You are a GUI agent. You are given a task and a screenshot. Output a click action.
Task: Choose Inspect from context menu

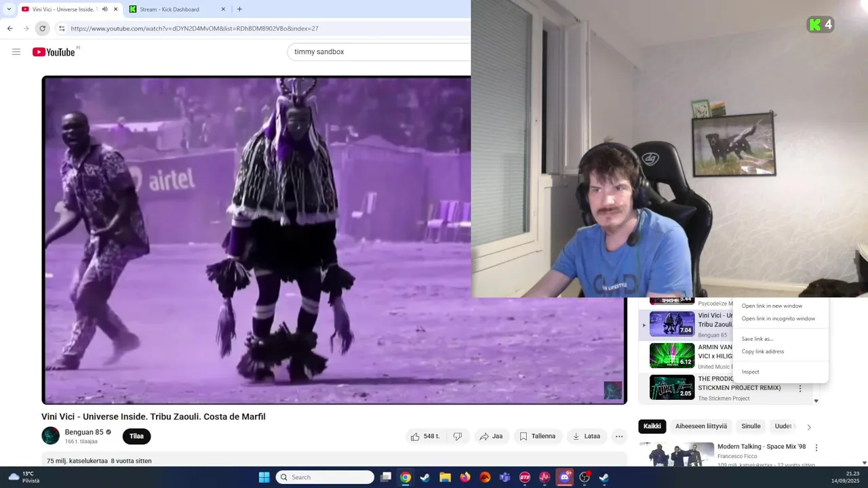750,371
